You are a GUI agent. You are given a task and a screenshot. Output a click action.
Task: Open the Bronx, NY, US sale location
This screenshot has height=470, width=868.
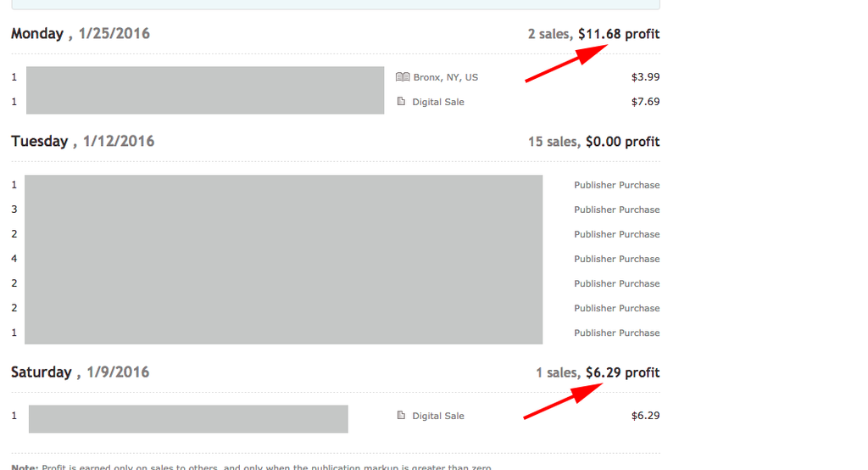click(x=445, y=77)
